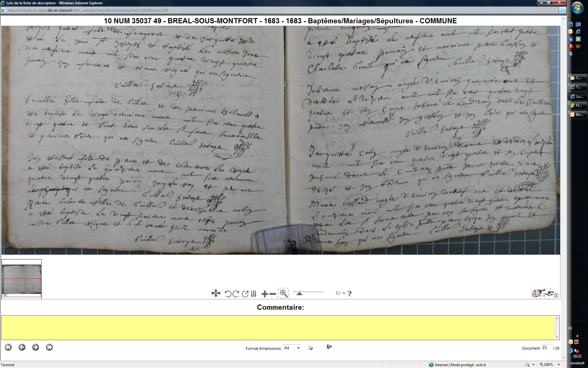The image size is (588, 368).
Task: Open viewer help question mark
Action: [350, 293]
